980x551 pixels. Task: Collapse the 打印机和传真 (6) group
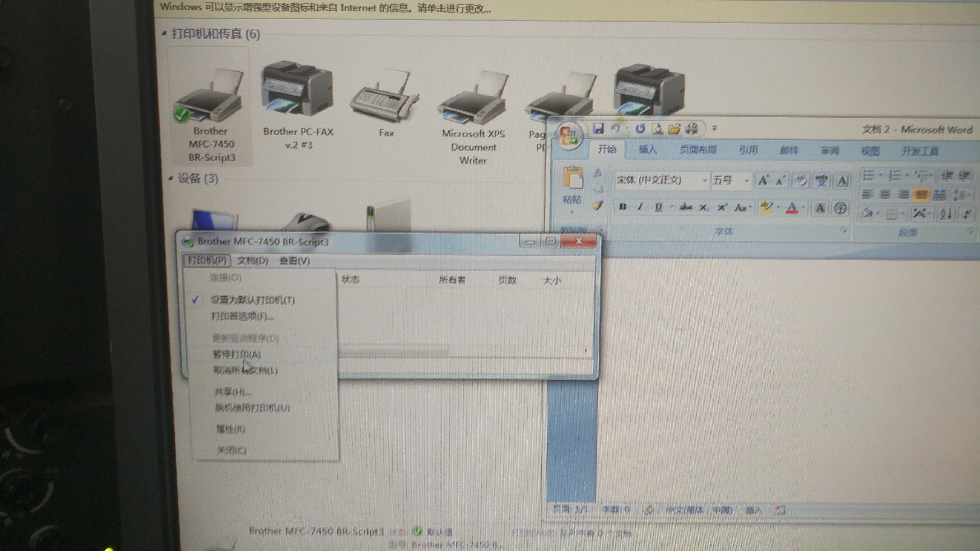coord(164,33)
